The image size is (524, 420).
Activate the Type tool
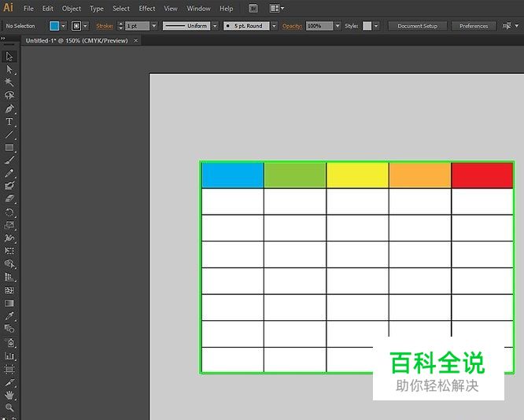[x=9, y=122]
